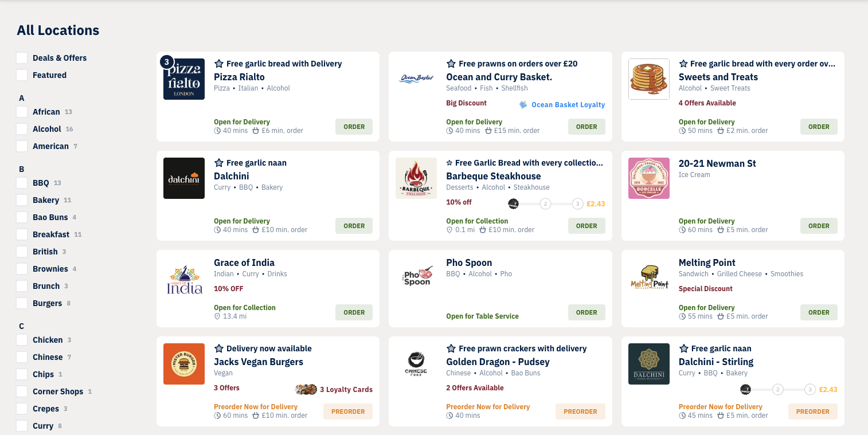Screen dimensions: 868x435
Task: View 3 Loyalty Cards for Jacks Vegan
Action: coord(346,390)
